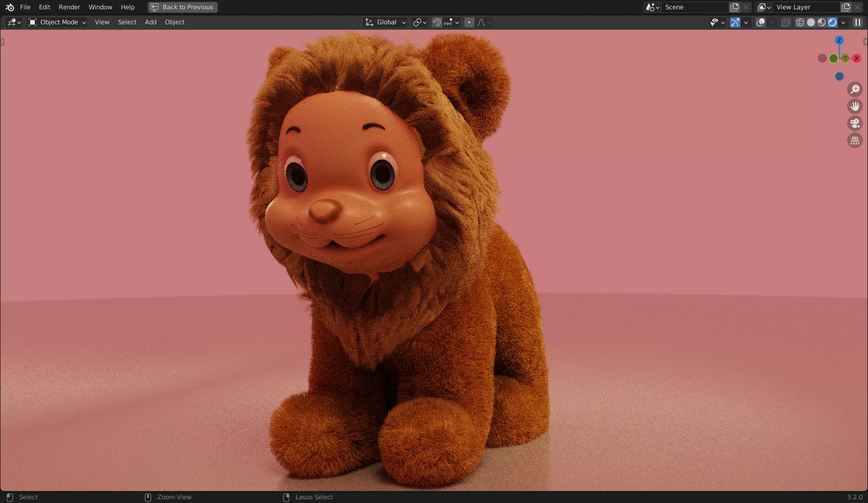Switch to Wireframe viewport shading
This screenshot has width=868, height=503.
800,22
